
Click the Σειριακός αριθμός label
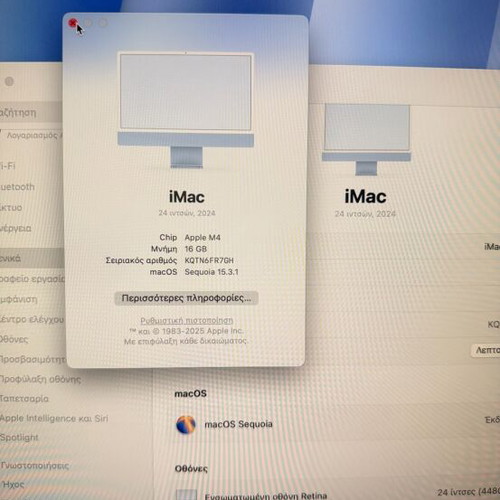141,260
